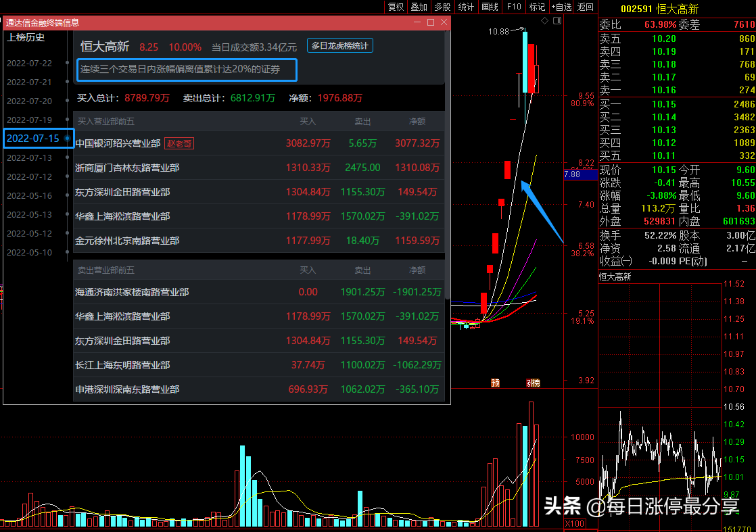Viewport: 756px width, 532px height.
Task: Minimize the 通达信金融终端信息 dialog
Action: click(x=417, y=22)
